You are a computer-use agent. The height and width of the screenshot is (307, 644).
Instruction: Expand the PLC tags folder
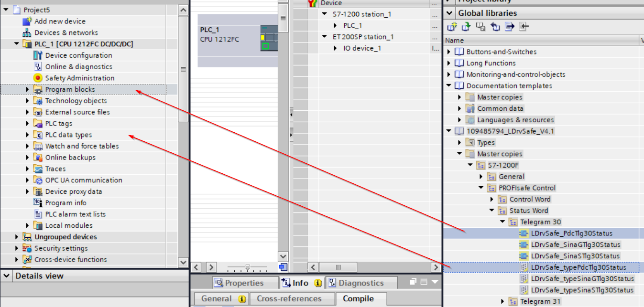[x=28, y=123]
